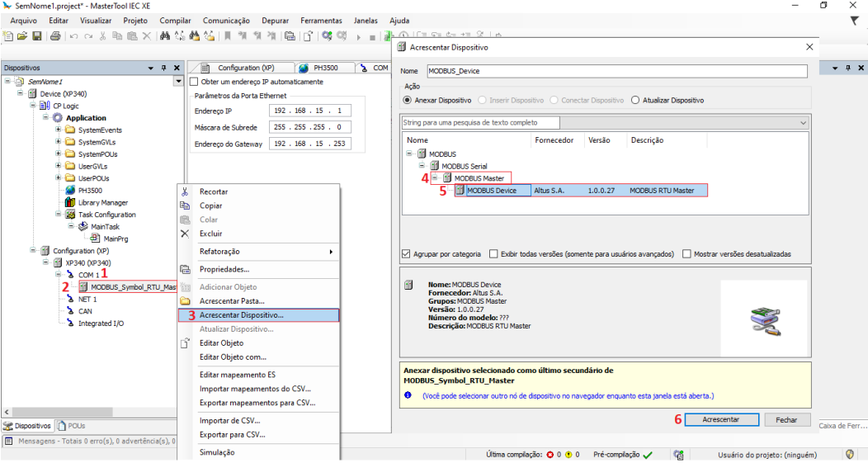The height and width of the screenshot is (463, 868).
Task: Click the Find binoculars toolbar icon
Action: click(165, 36)
